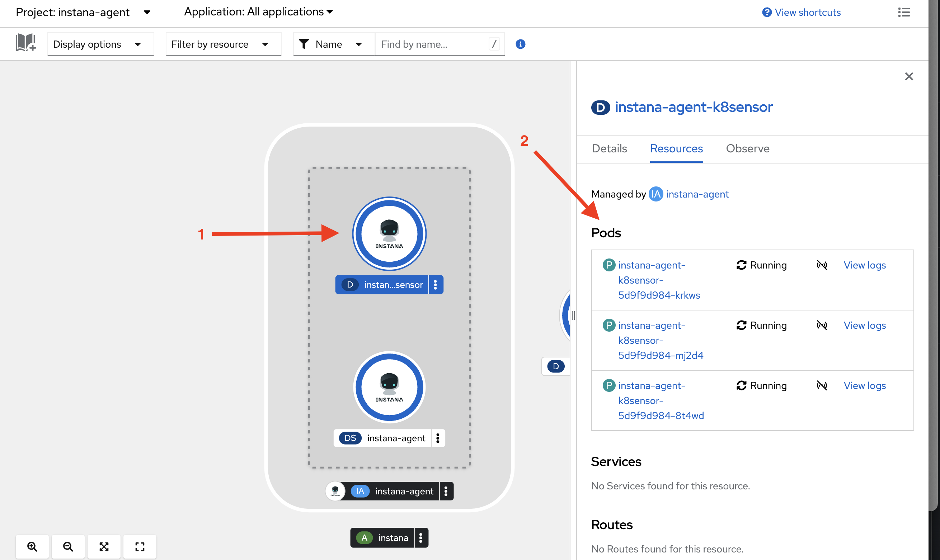Open pod instana-agent-k8sensor-5d9f9d984-mj2d4
This screenshot has height=560, width=940.
click(661, 340)
